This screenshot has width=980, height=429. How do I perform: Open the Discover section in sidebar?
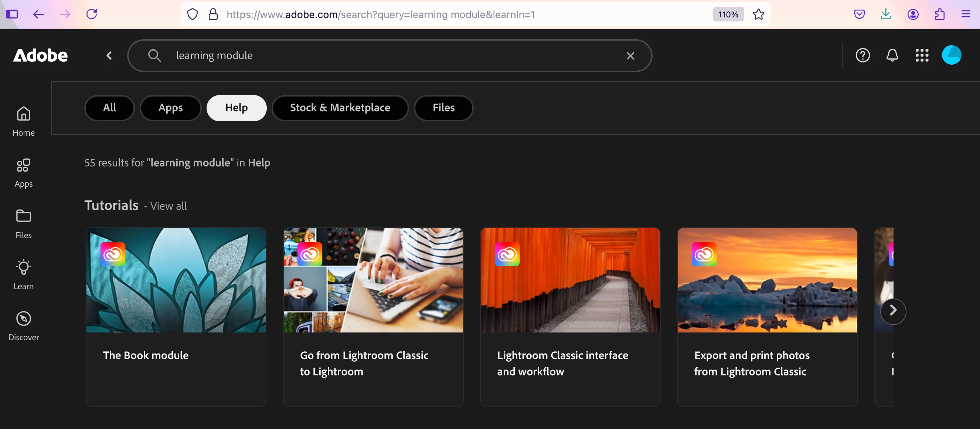24,326
